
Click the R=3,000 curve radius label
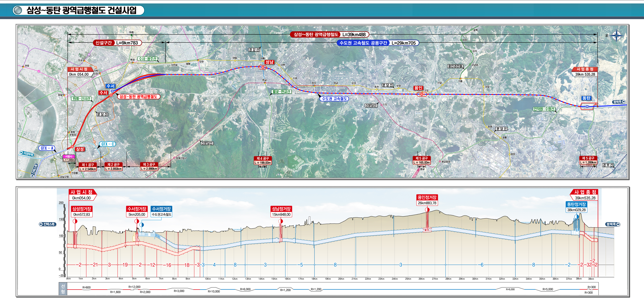coord(179,291)
